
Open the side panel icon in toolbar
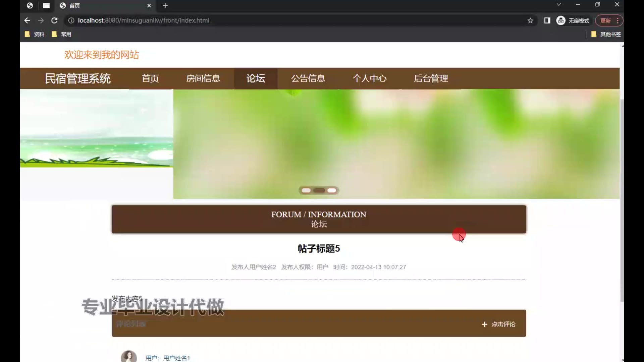[x=547, y=20]
